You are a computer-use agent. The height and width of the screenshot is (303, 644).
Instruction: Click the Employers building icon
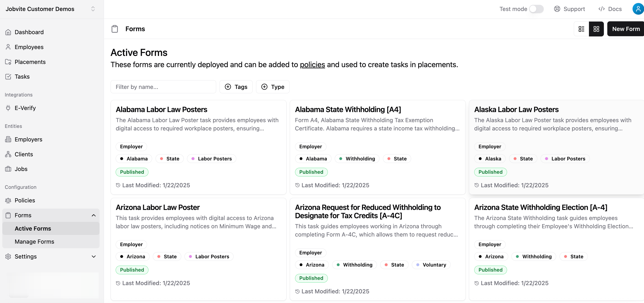(x=8, y=139)
